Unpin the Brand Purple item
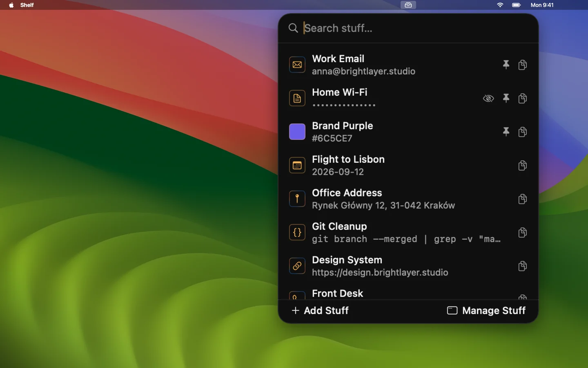 (x=506, y=132)
